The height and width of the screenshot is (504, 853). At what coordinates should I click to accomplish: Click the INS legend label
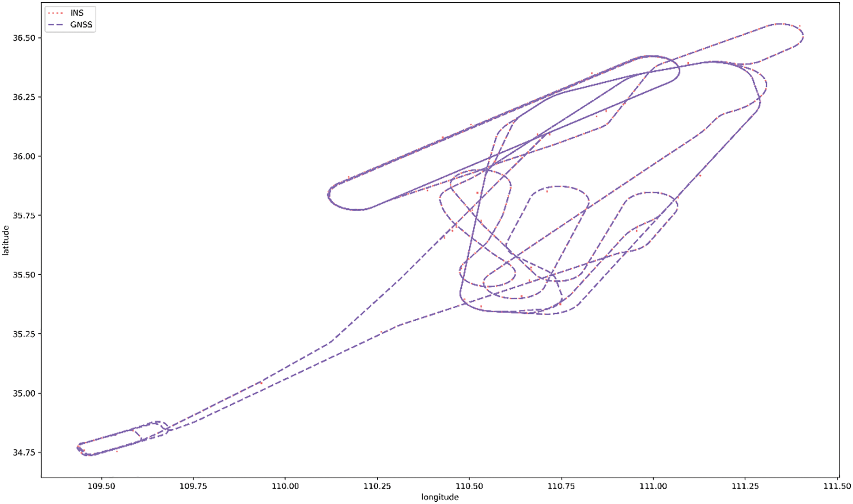(77, 13)
